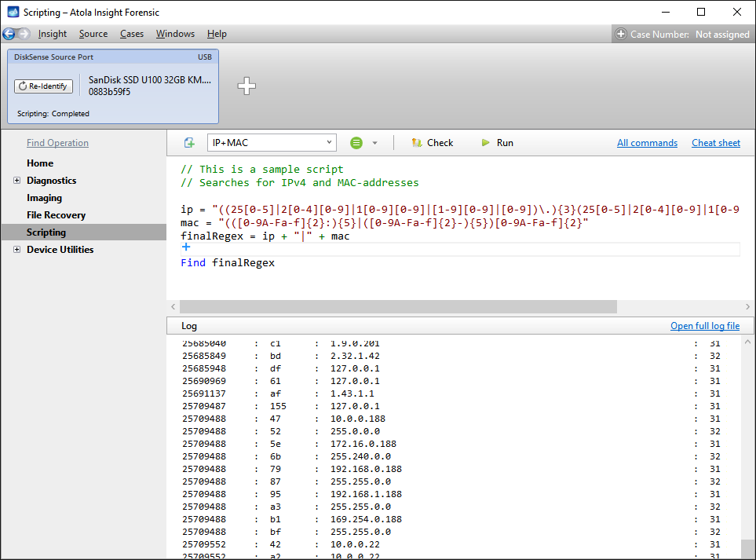Image resolution: width=756 pixels, height=560 pixels.
Task: Click the 'finalRegex = ip' script line
Action: click(x=265, y=236)
